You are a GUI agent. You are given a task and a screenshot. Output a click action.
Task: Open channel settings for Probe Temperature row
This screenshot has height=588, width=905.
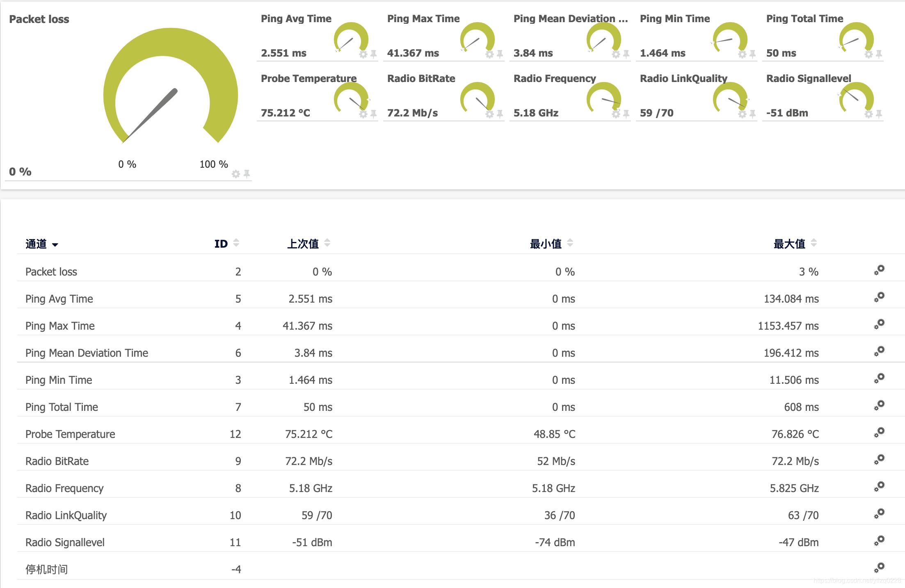pos(879,432)
